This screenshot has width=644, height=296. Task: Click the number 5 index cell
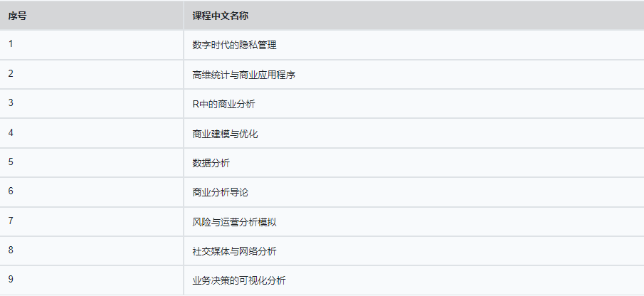point(11,162)
